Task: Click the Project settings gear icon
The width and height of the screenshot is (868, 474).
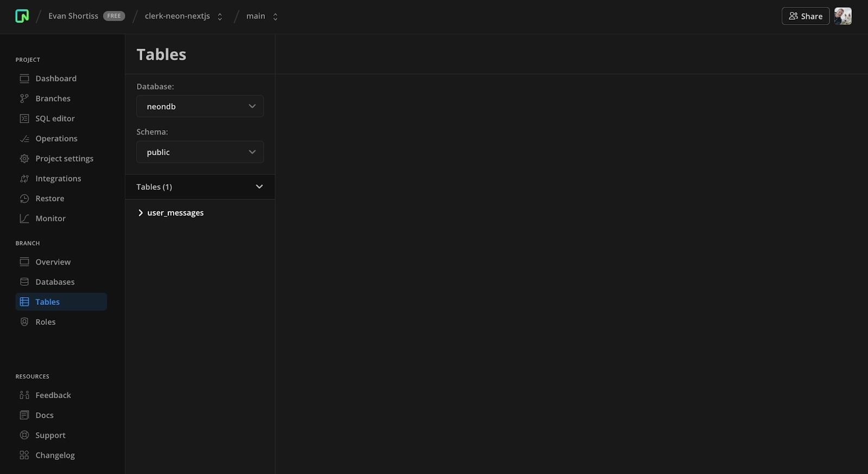Action: pyautogui.click(x=24, y=159)
